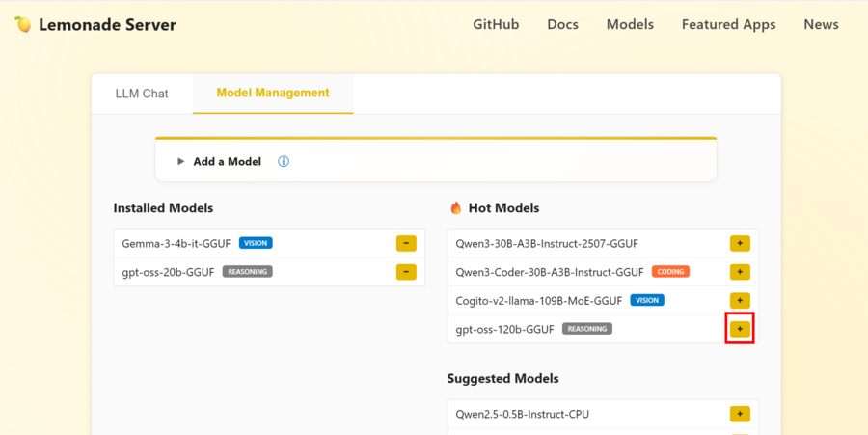Click the Installed Models heading
868x435 pixels.
[163, 208]
